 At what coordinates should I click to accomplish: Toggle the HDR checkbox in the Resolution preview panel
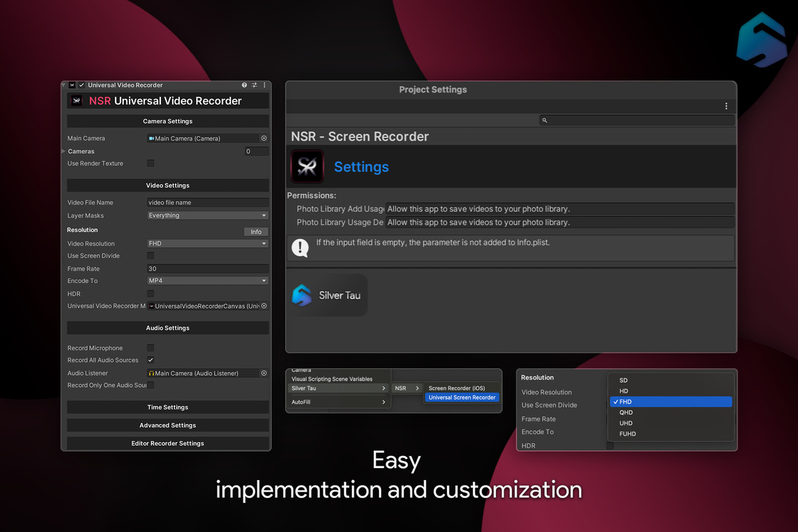point(610,446)
